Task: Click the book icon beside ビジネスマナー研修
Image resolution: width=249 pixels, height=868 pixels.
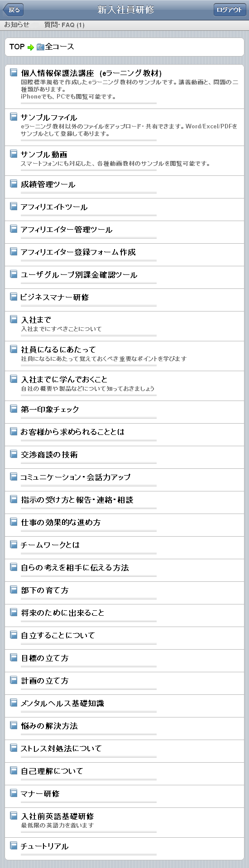Action: coord(14,296)
